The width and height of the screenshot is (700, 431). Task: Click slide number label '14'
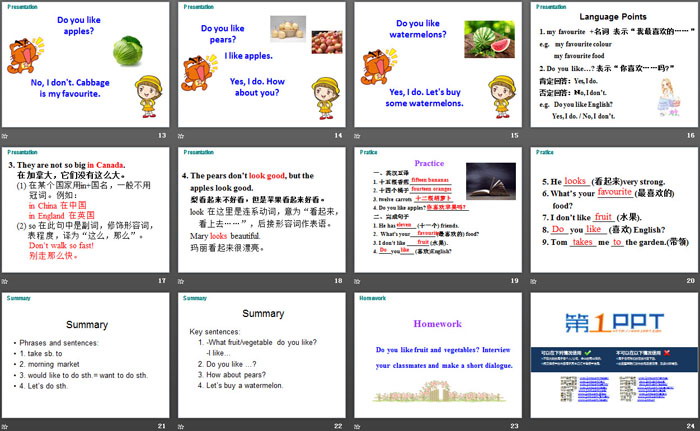[x=338, y=135]
